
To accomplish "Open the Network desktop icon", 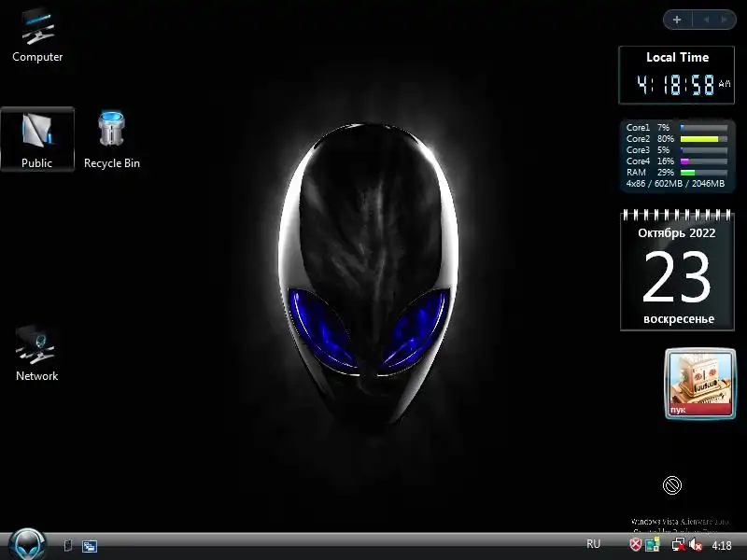I will (x=36, y=353).
